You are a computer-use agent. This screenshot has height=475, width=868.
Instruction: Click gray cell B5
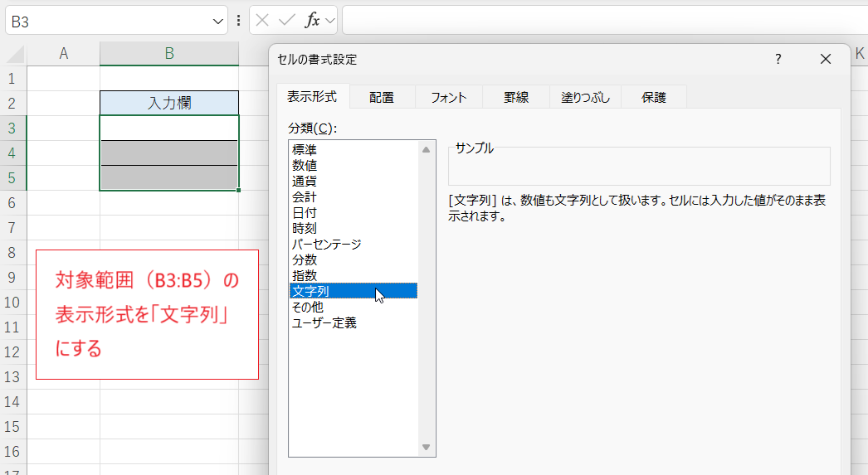[169, 178]
